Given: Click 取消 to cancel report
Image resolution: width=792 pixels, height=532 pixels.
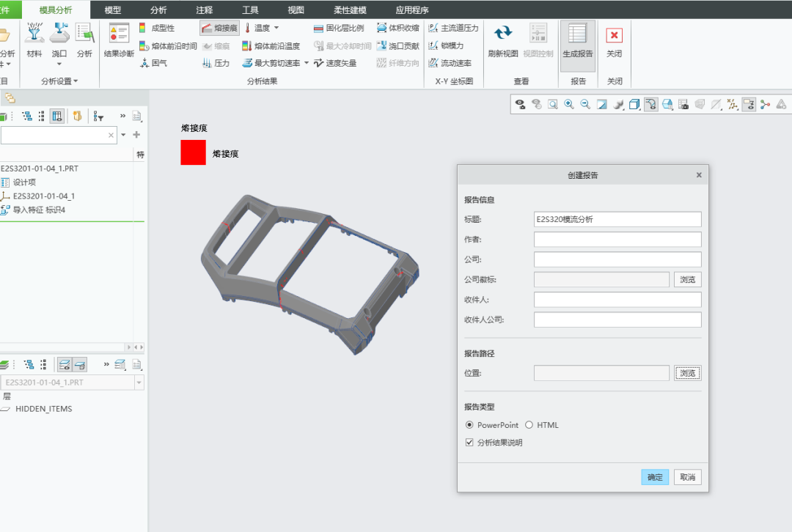Looking at the screenshot, I should pos(687,477).
